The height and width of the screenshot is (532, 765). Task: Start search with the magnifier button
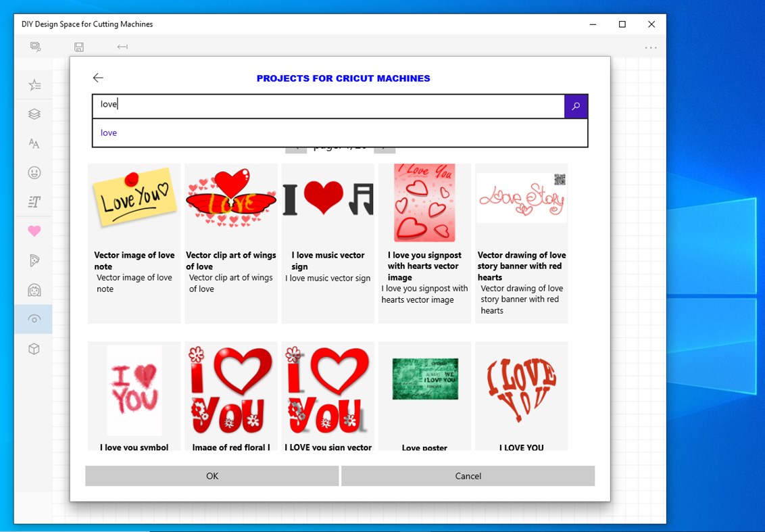[x=576, y=106]
